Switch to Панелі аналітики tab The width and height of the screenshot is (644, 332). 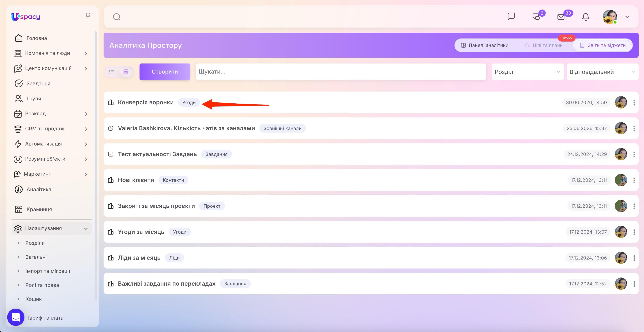(x=485, y=45)
